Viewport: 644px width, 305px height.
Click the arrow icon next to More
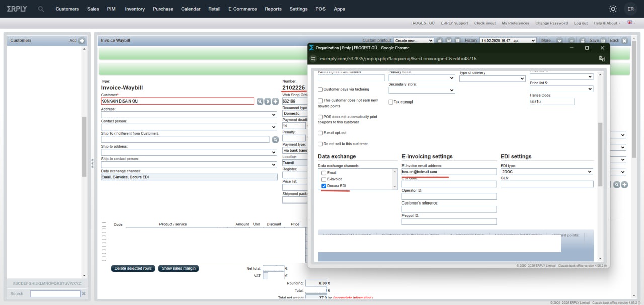tap(559, 41)
